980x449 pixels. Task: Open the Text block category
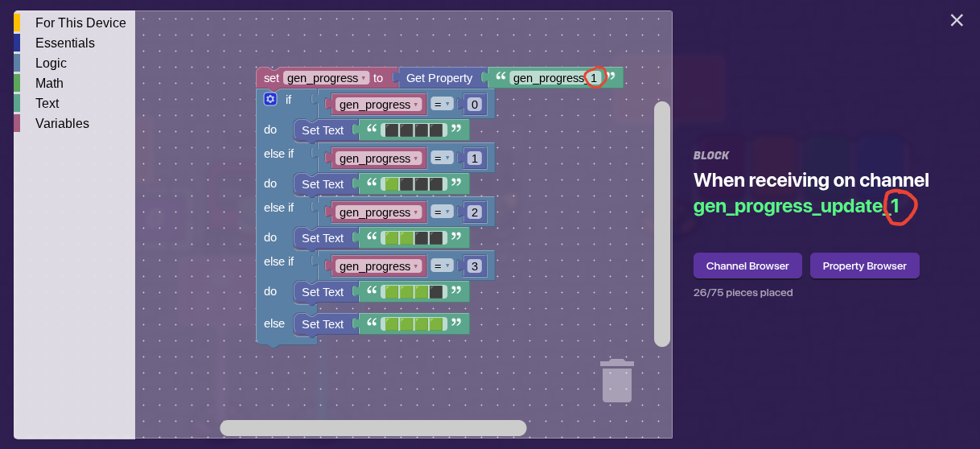47,104
